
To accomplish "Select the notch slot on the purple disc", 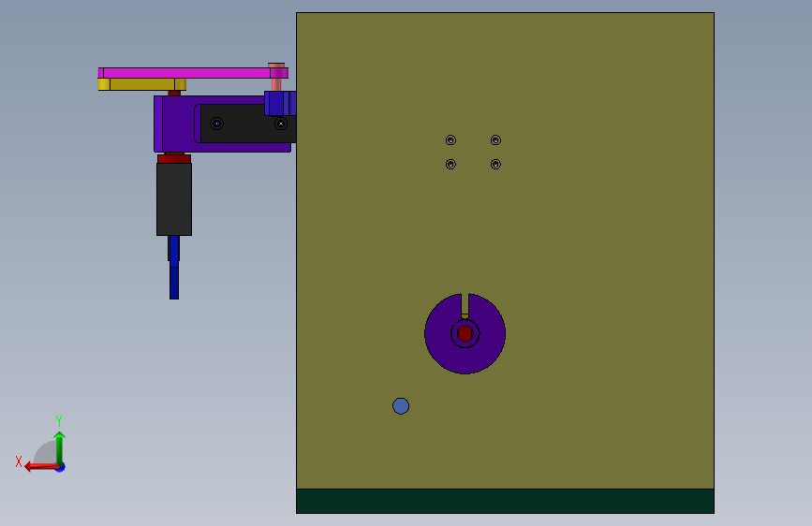I will (x=465, y=305).
